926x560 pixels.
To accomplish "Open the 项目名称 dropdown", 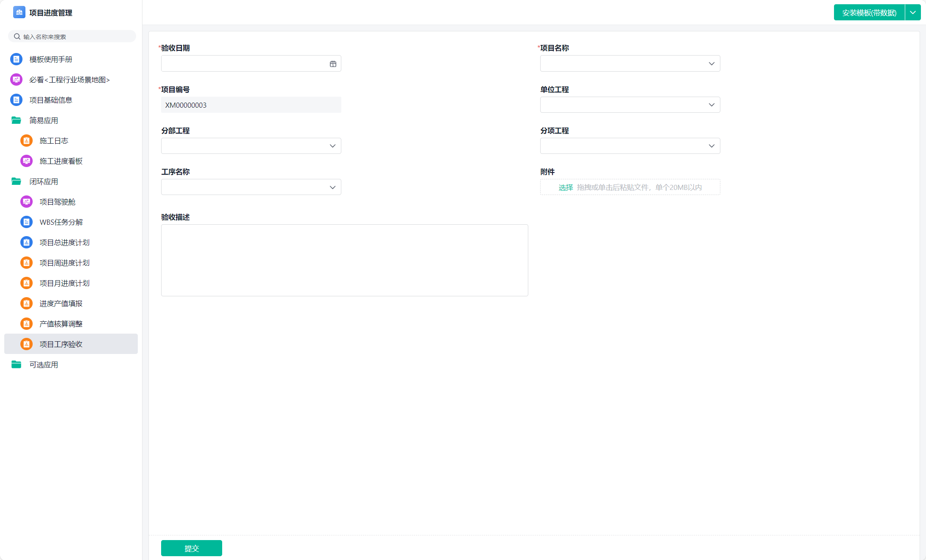I will 630,64.
